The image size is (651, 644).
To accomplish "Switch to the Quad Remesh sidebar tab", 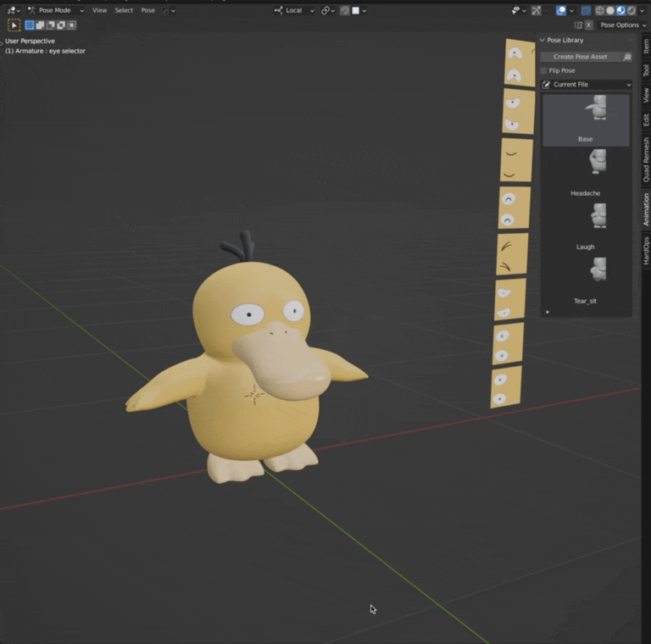I will 646,160.
